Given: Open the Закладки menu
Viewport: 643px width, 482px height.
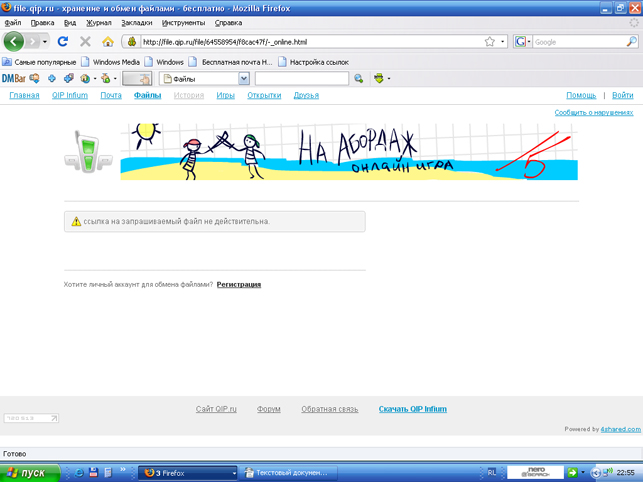Looking at the screenshot, I should coord(137,22).
